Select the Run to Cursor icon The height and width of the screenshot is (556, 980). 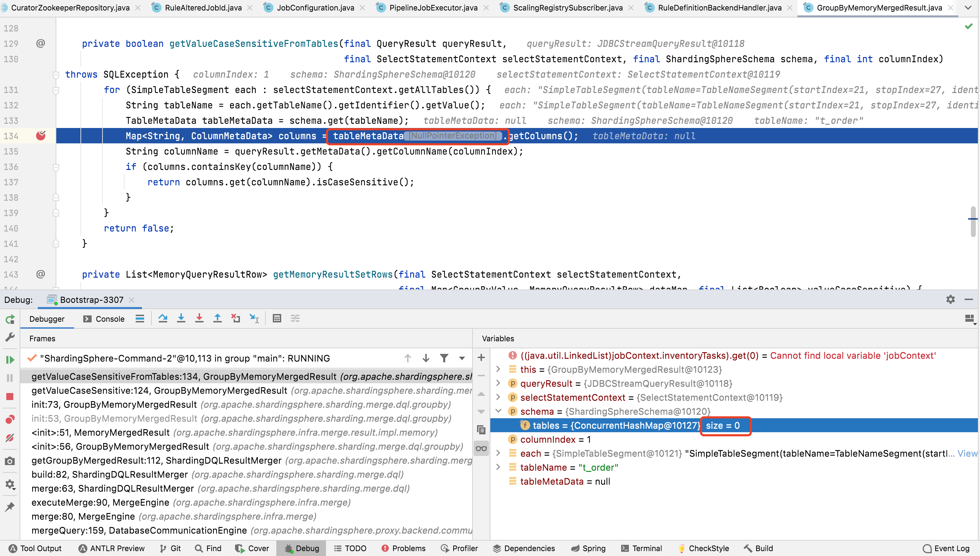[x=254, y=319]
